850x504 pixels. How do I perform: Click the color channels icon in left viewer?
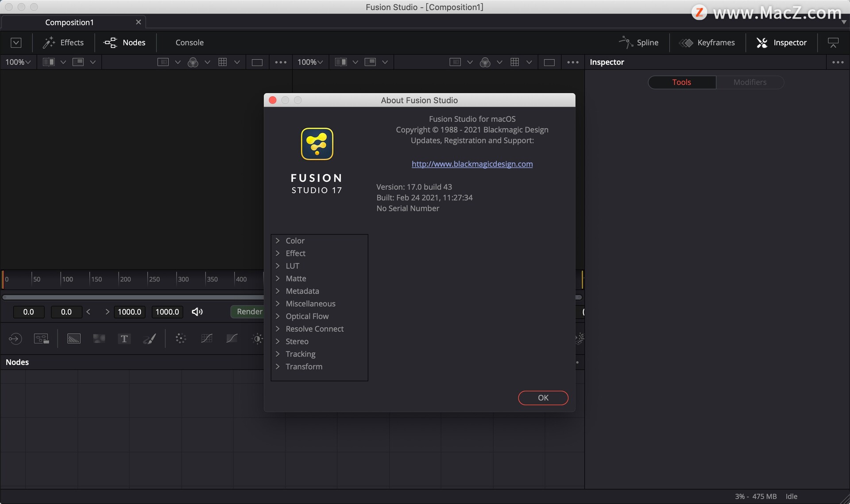pyautogui.click(x=193, y=62)
